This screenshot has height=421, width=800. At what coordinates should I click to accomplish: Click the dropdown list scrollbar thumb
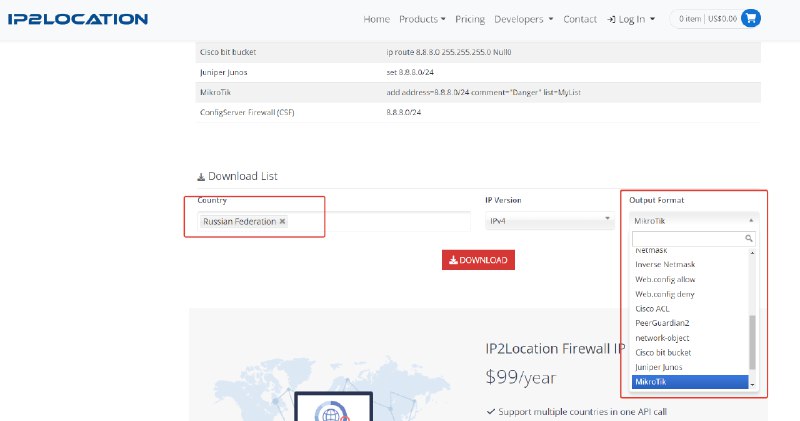[752, 342]
